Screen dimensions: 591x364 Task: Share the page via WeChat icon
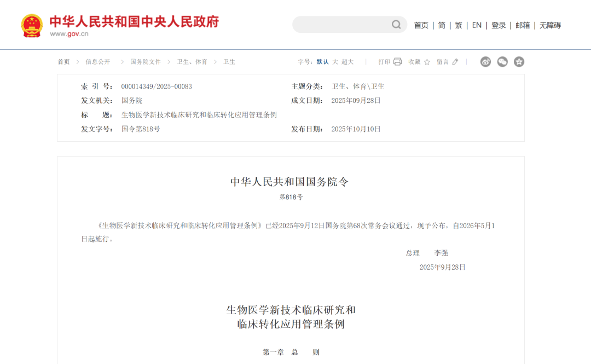[x=502, y=62]
